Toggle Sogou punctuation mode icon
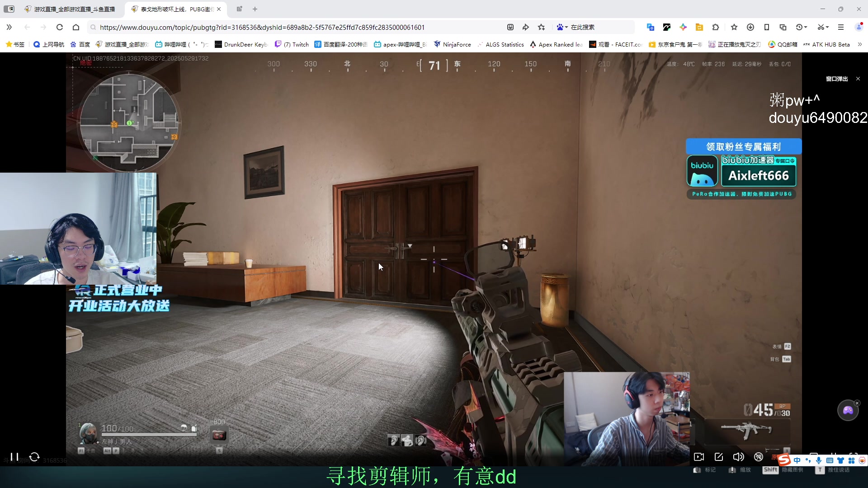Screen dimensions: 868x488 (808, 460)
